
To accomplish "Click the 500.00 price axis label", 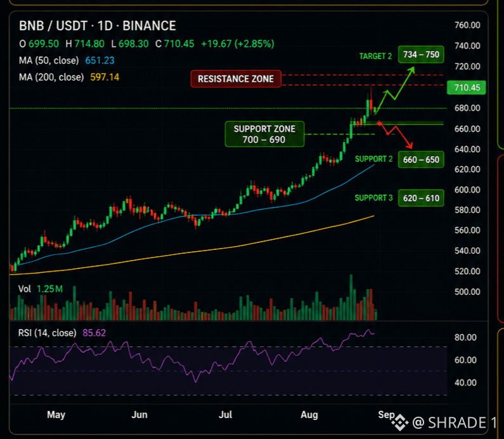I will 467,292.
